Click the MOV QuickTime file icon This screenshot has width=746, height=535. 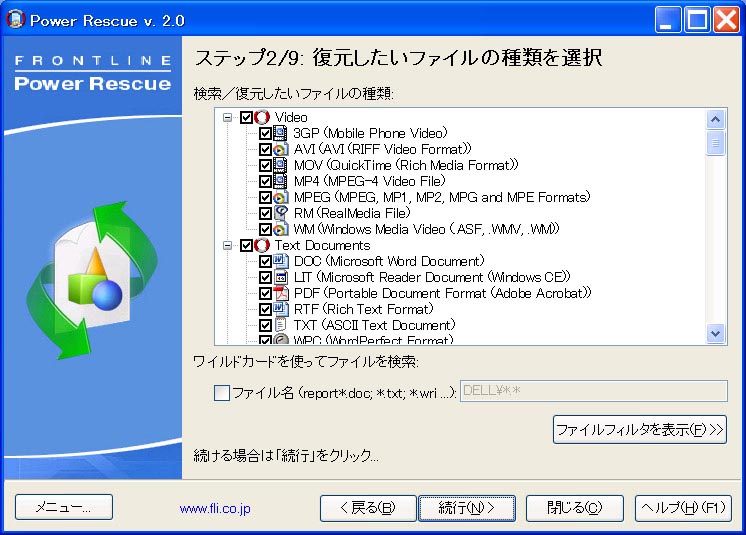coord(281,165)
